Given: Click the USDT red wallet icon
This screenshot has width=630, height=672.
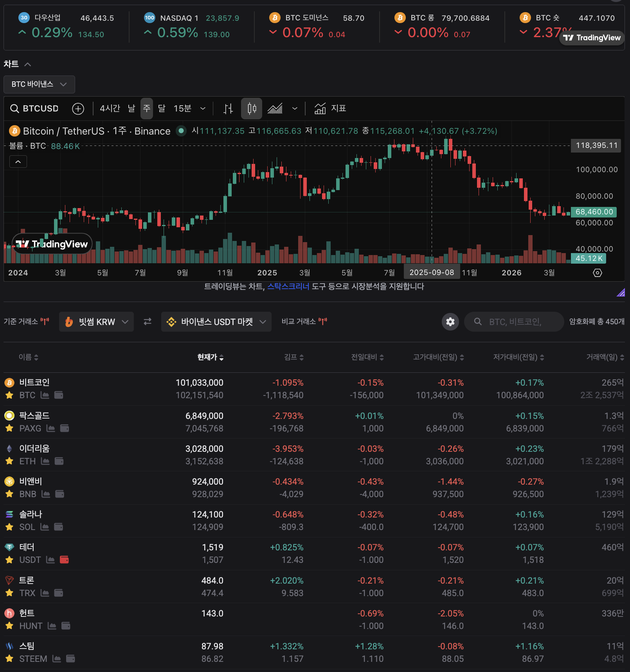Looking at the screenshot, I should pyautogui.click(x=64, y=560).
